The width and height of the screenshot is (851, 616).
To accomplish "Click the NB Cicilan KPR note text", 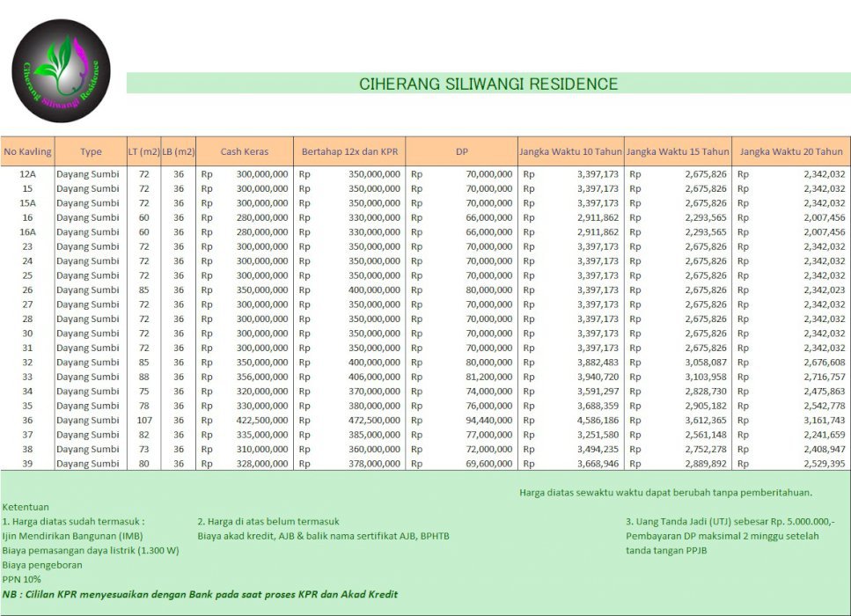I will (x=201, y=594).
